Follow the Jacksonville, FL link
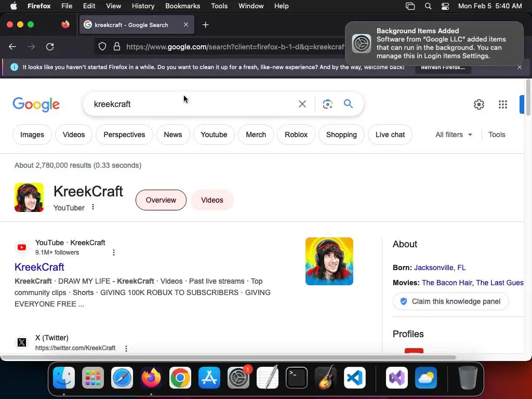Image resolution: width=532 pixels, height=399 pixels. point(440,268)
